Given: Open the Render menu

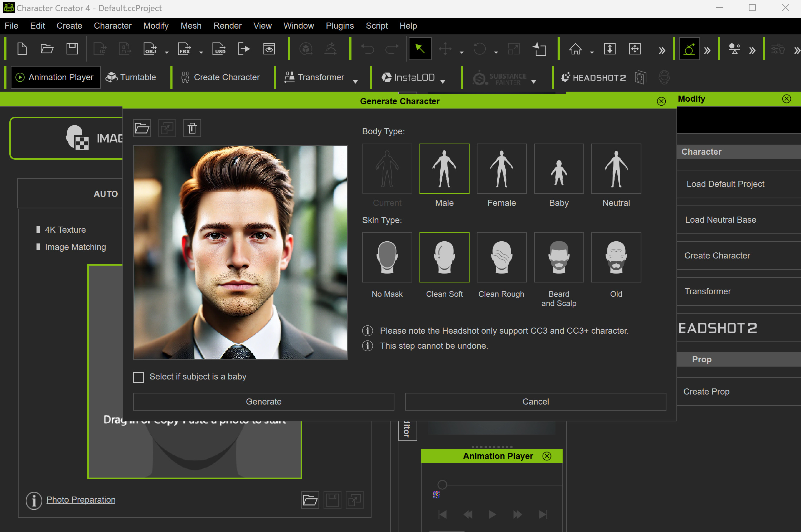Looking at the screenshot, I should [x=227, y=26].
